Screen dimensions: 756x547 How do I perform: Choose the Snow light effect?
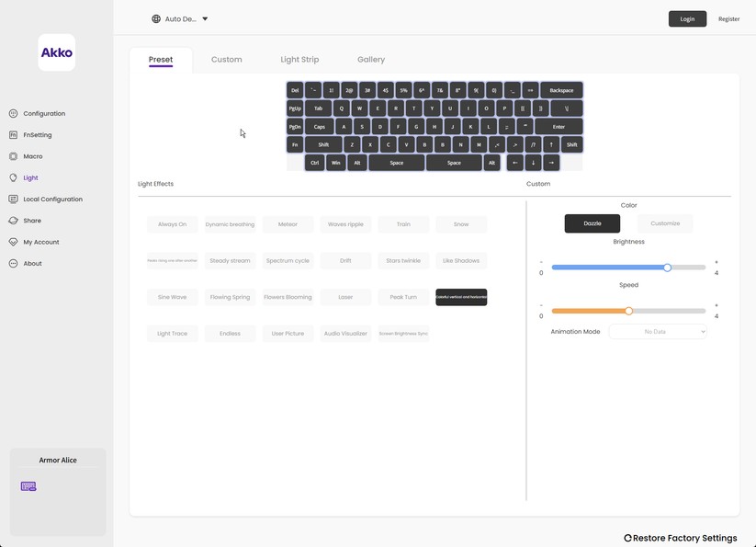tap(461, 224)
